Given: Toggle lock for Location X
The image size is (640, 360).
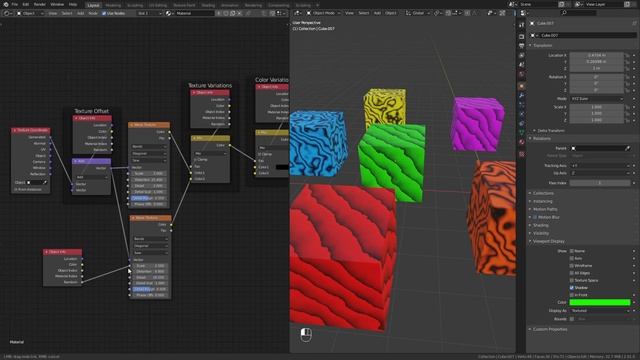Looking at the screenshot, I should point(628,55).
